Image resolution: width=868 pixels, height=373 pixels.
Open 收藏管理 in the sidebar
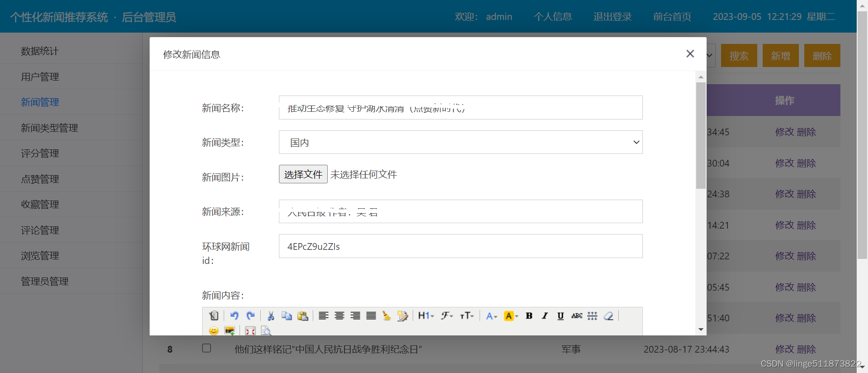(40, 205)
